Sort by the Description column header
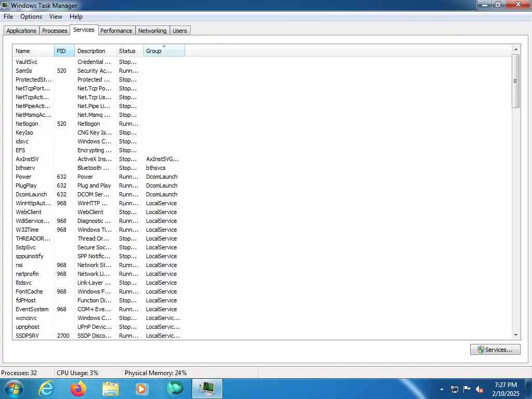This screenshot has width=532, height=399. (x=95, y=51)
